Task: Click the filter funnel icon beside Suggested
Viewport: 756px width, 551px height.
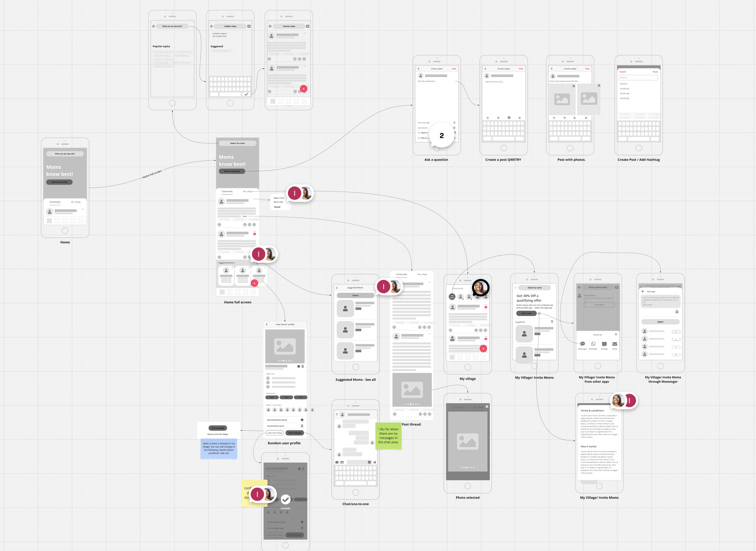Action: point(552,322)
